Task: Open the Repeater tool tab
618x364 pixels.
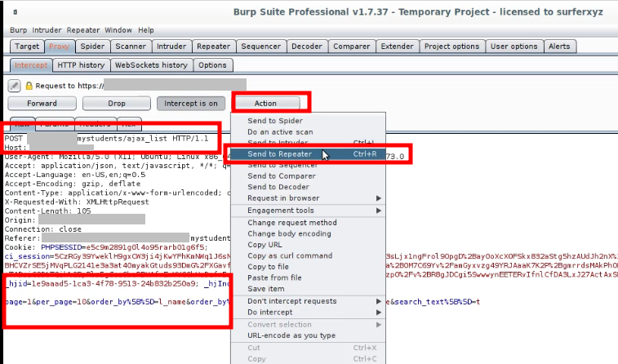Action: [214, 46]
